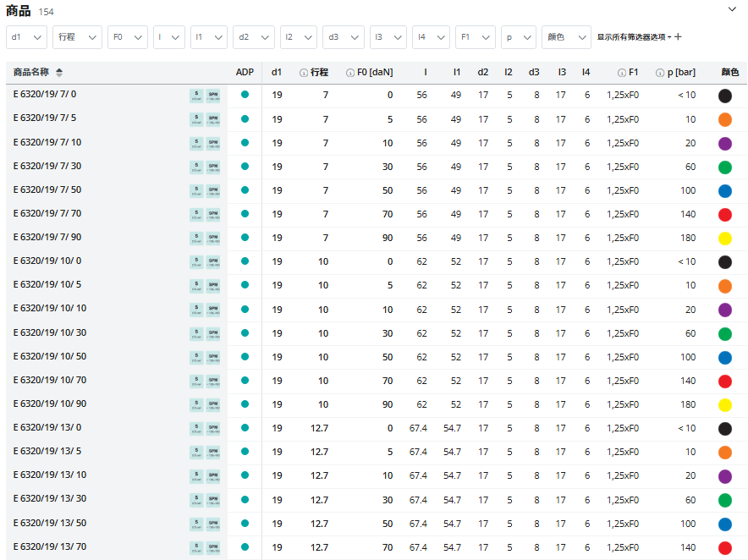Click ADP availability dot for E 6320/19/ 10/ 30
This screenshot has height=560, width=748.
point(245,333)
